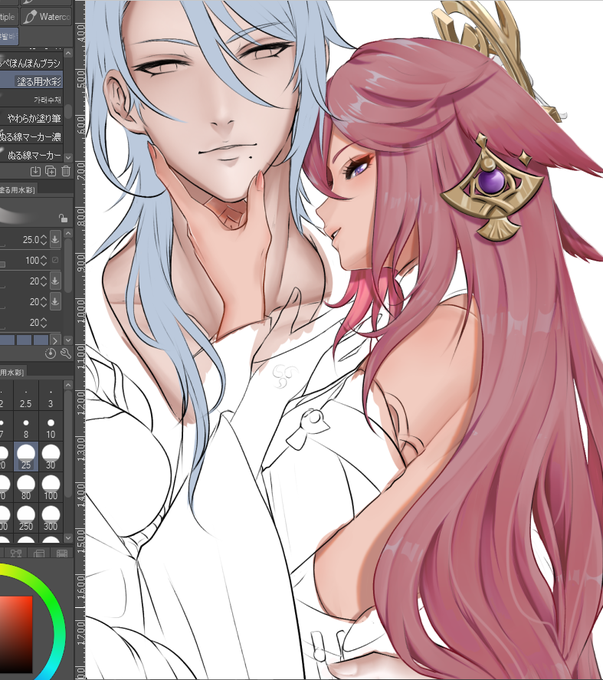This screenshot has height=680, width=603.
Task: Click the last blue option strip segment
Action: point(41,340)
